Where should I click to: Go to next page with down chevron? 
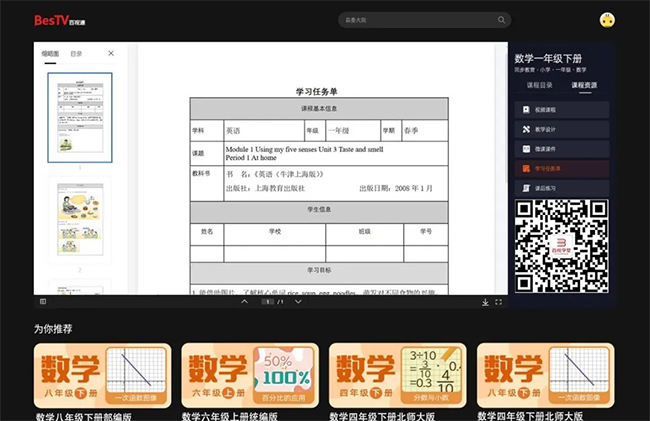coord(298,302)
